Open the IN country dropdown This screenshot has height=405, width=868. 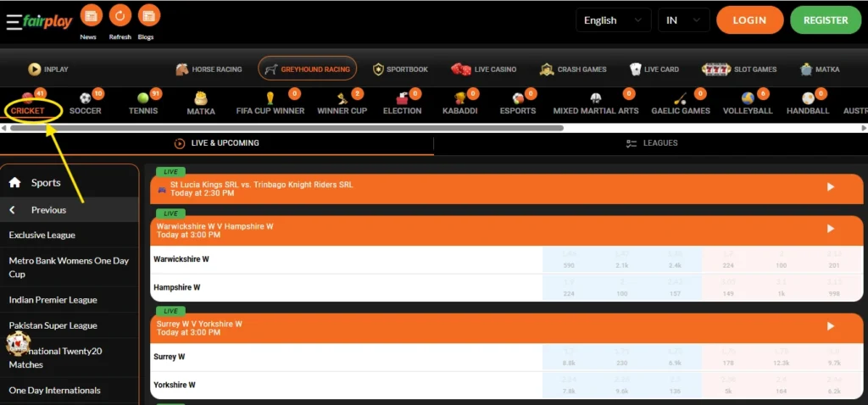pyautogui.click(x=684, y=20)
